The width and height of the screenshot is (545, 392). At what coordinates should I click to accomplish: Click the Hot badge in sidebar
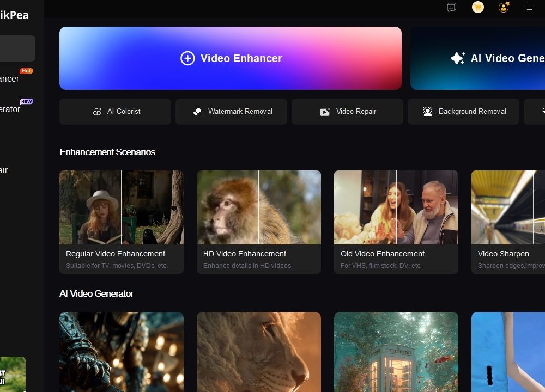[x=26, y=71]
